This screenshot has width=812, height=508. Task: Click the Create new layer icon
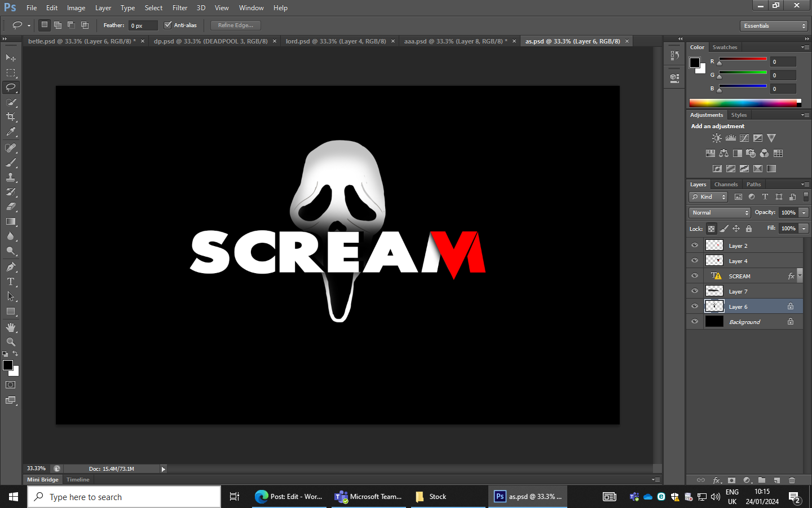777,480
